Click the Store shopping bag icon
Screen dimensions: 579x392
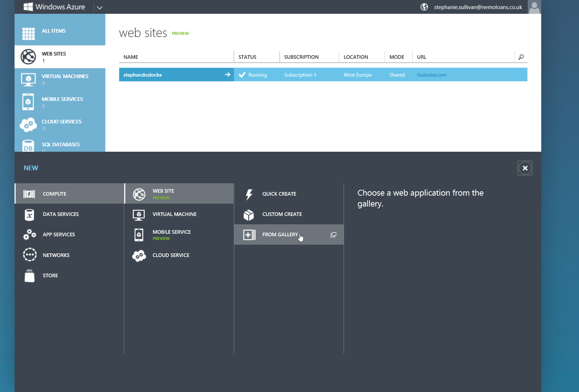pyautogui.click(x=29, y=276)
